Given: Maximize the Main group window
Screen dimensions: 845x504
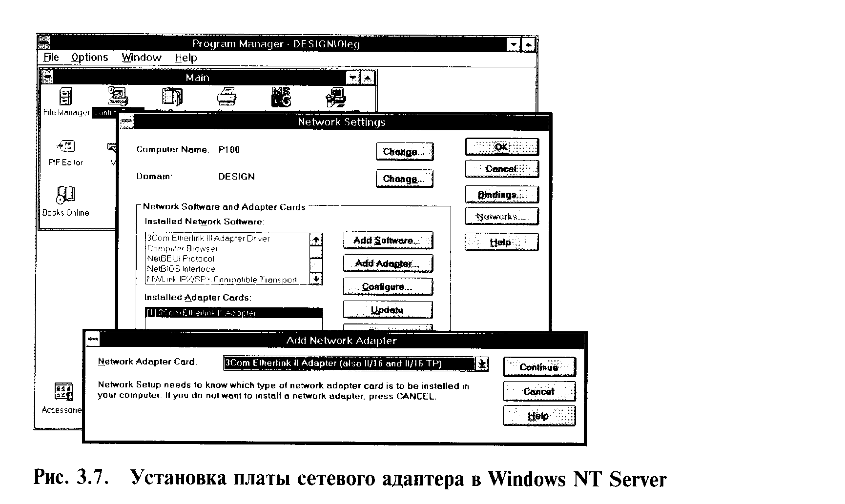Looking at the screenshot, I should (367, 77).
